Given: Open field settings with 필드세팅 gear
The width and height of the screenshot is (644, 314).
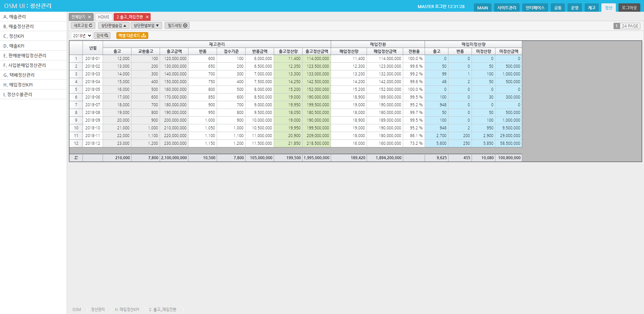Looking at the screenshot, I should pos(177,25).
